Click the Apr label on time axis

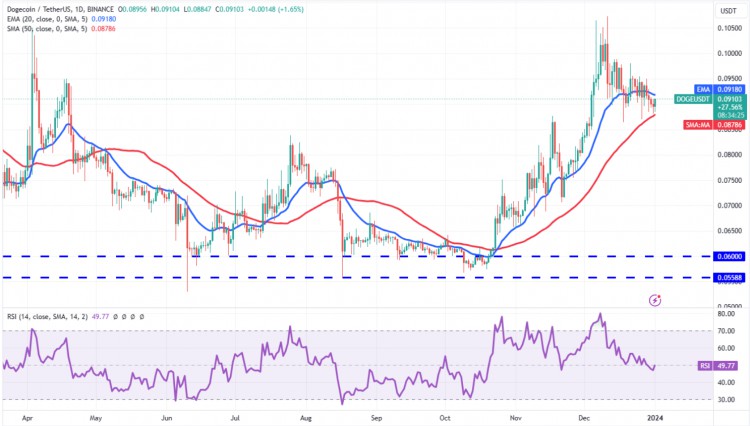(x=27, y=418)
